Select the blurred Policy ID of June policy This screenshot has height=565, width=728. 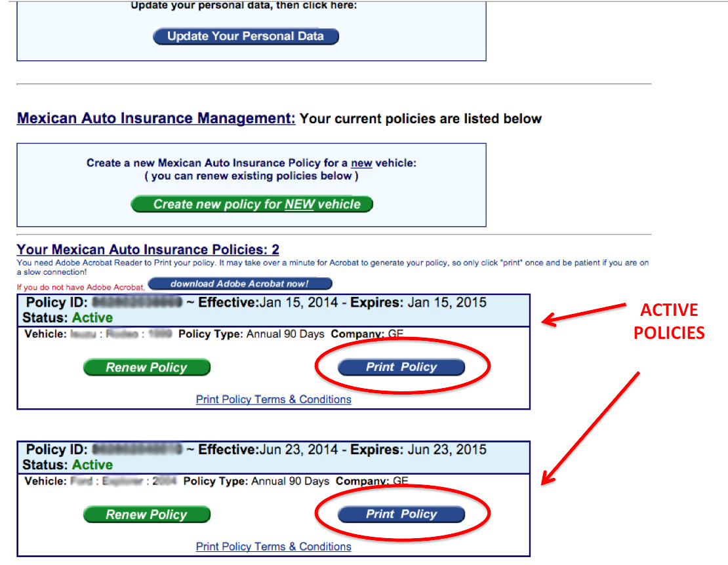point(136,450)
